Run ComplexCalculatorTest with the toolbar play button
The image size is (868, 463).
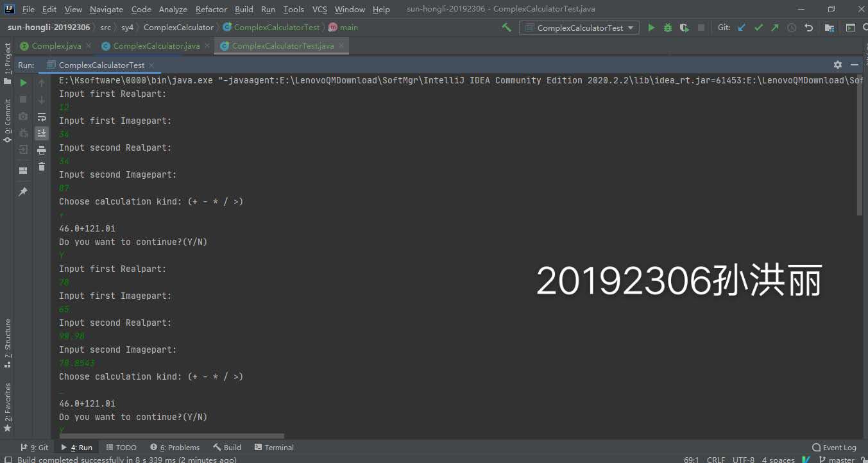[x=651, y=28]
